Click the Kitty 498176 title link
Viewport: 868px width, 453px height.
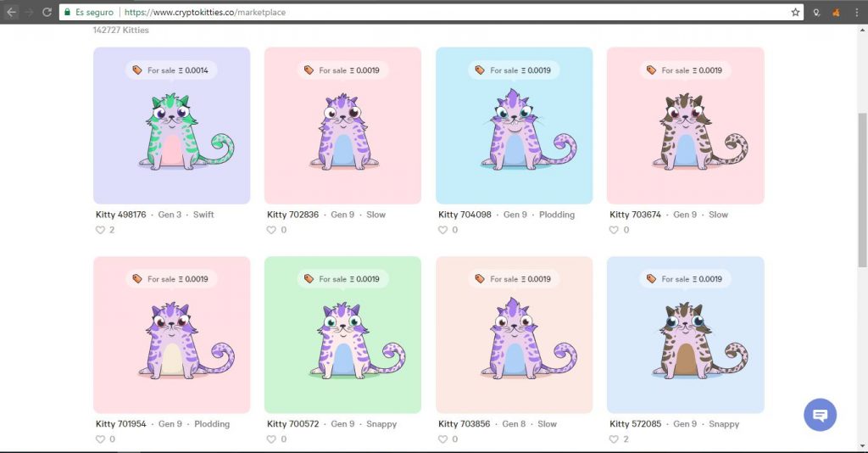[x=120, y=215]
